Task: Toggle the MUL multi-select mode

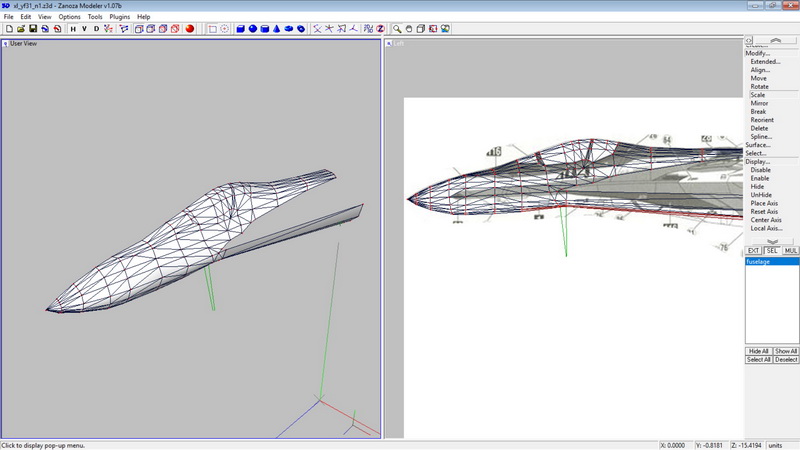Action: [x=790, y=250]
